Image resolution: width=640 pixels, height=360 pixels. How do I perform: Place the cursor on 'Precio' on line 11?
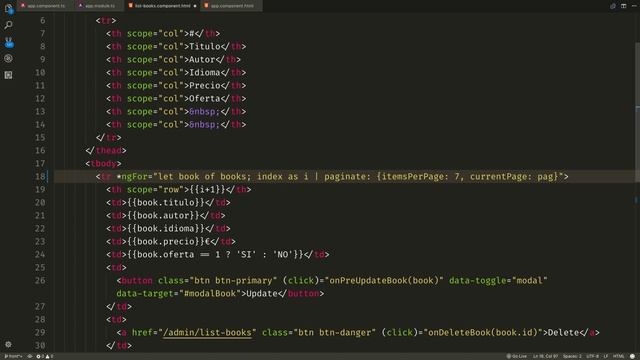pos(204,86)
